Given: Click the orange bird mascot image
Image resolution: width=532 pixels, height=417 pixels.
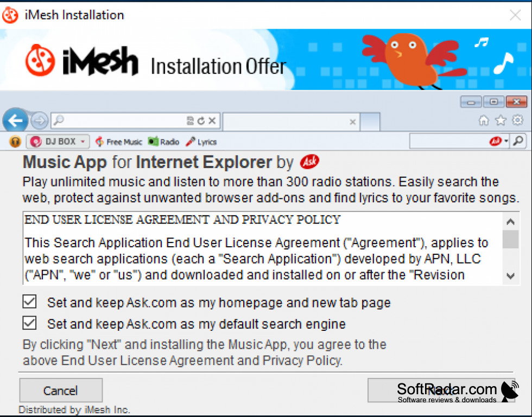Looking at the screenshot, I should coord(414,61).
